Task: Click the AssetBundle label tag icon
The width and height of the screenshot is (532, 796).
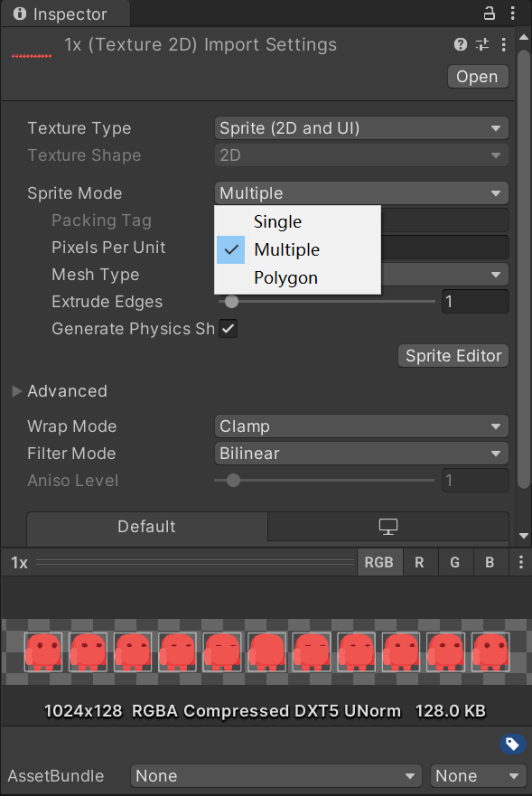Action: 512,744
